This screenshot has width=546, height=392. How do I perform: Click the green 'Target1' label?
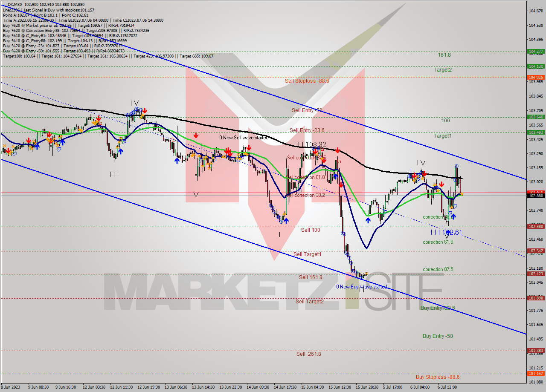coord(442,136)
